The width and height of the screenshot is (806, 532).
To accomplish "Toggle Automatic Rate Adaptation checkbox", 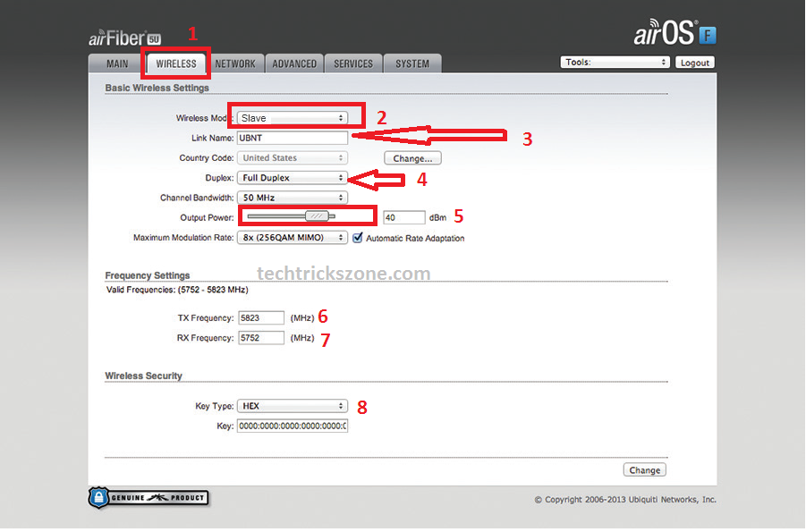I will 358,238.
